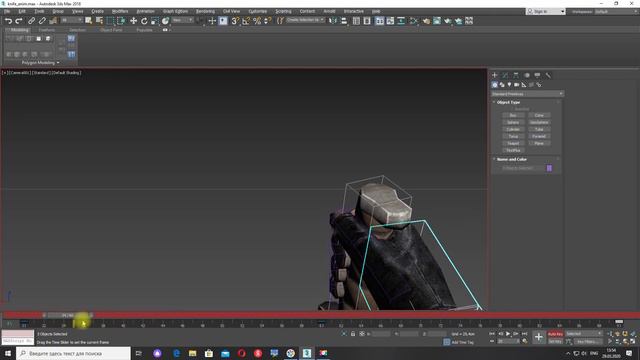This screenshot has height=360, width=640.
Task: Click the Box primitive button
Action: click(x=513, y=116)
